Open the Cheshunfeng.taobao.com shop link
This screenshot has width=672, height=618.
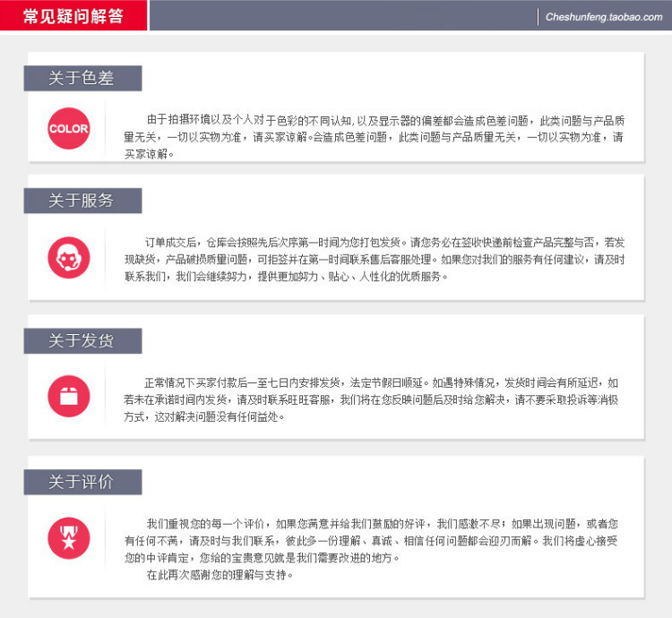point(603,16)
